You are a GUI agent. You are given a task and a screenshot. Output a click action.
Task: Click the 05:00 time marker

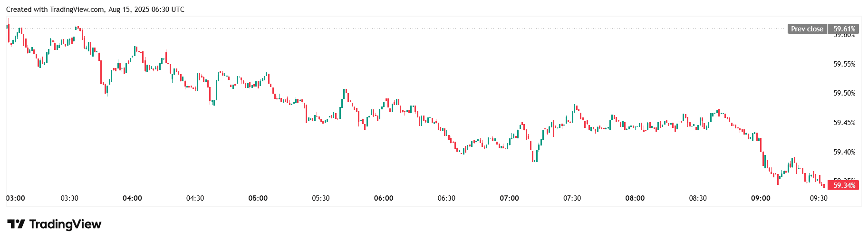(x=258, y=198)
